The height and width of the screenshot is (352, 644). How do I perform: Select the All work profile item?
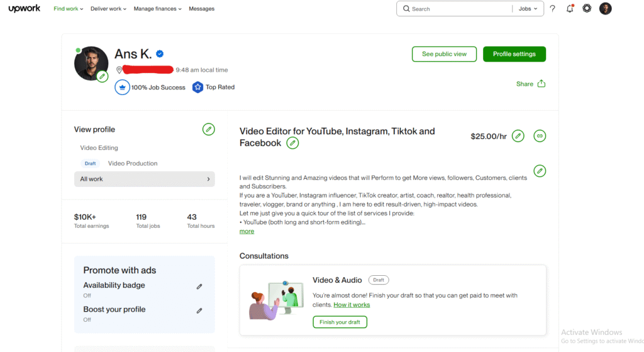click(144, 179)
